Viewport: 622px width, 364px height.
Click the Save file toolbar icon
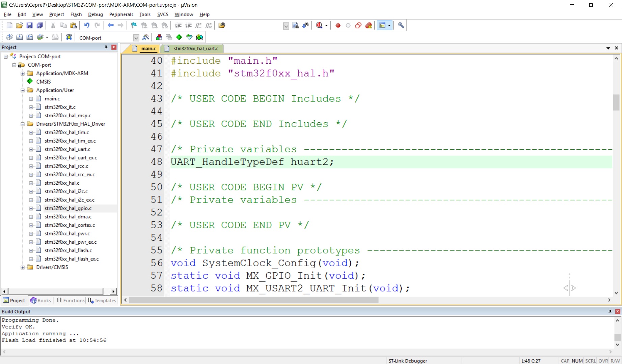(29, 25)
